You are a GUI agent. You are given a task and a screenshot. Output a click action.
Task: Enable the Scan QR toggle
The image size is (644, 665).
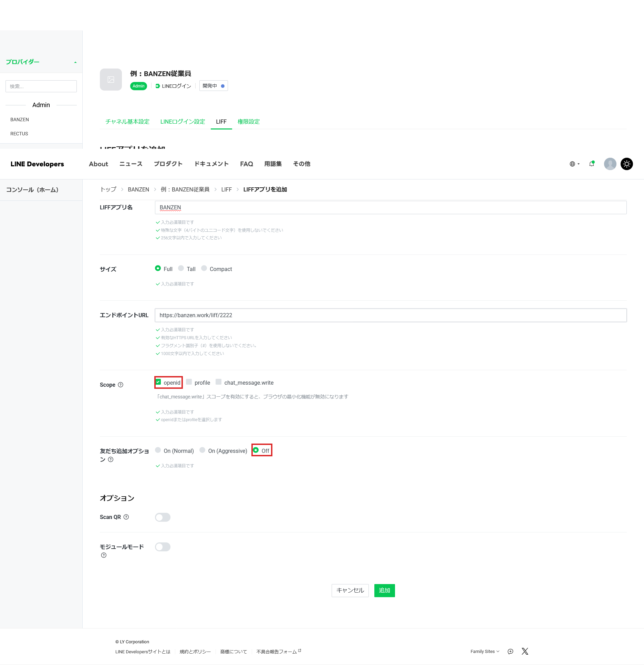(x=163, y=517)
